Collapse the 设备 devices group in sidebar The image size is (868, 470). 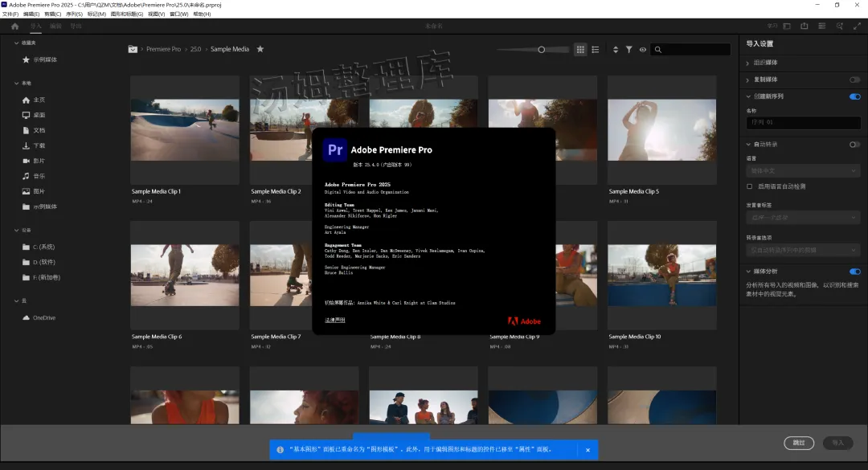17,230
